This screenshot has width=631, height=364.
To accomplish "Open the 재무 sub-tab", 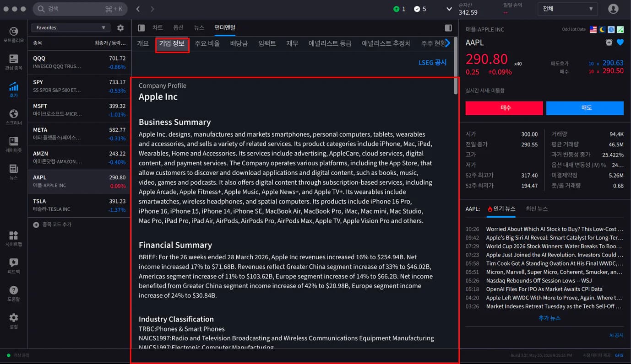I will [292, 43].
